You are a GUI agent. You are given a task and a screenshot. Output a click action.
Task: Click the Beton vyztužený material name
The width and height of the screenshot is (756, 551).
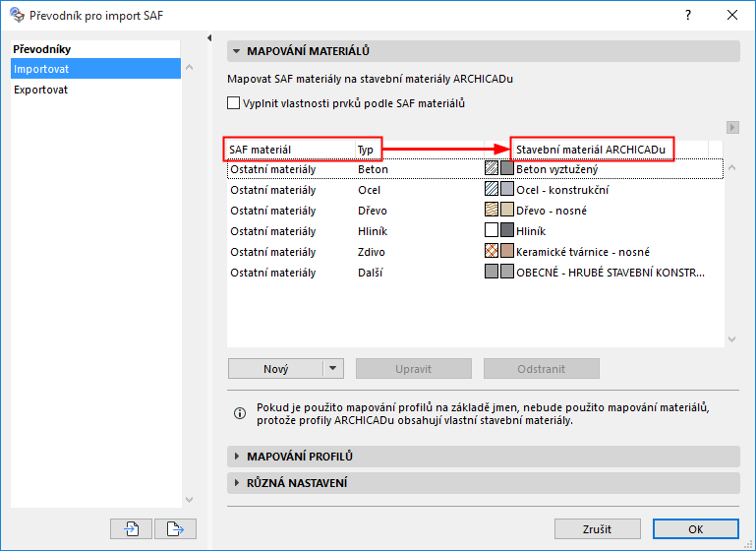click(x=556, y=169)
